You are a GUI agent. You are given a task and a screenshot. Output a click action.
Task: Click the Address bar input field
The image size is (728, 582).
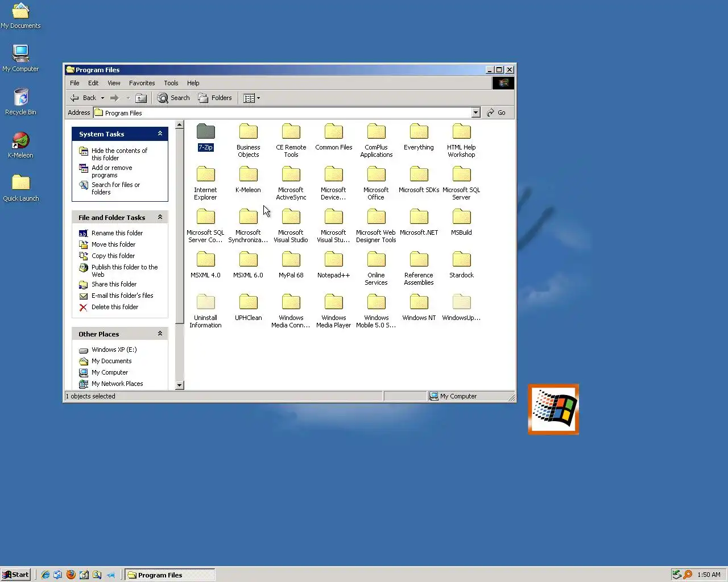tap(283, 113)
